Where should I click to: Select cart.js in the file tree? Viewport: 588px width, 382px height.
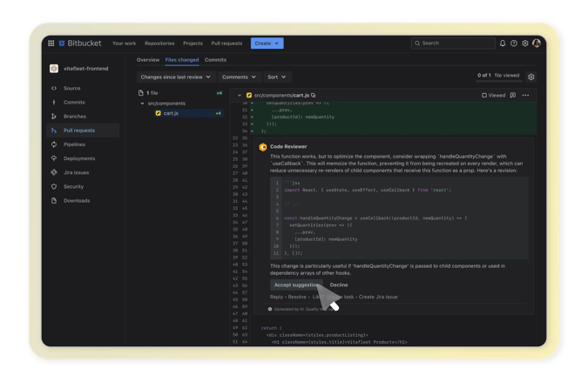click(188, 113)
